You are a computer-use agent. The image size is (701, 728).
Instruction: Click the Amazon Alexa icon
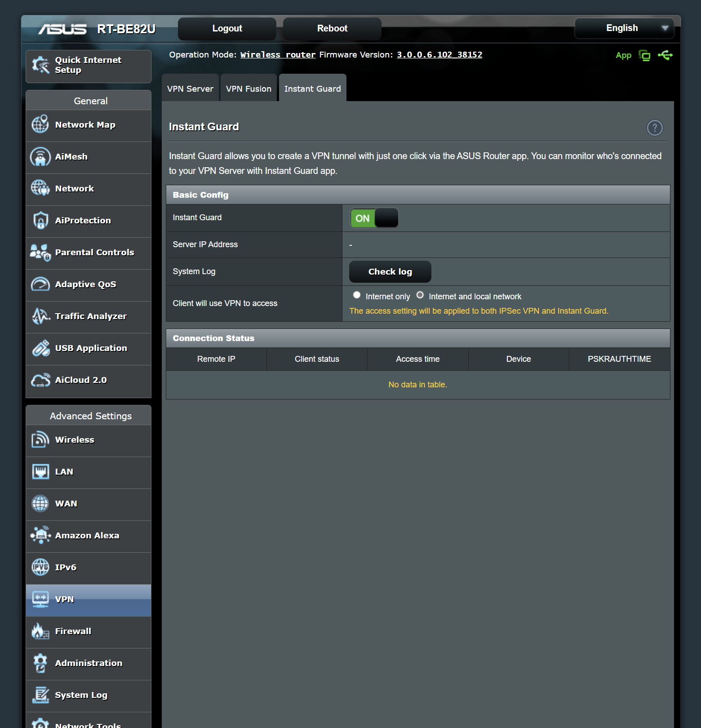[x=40, y=535]
